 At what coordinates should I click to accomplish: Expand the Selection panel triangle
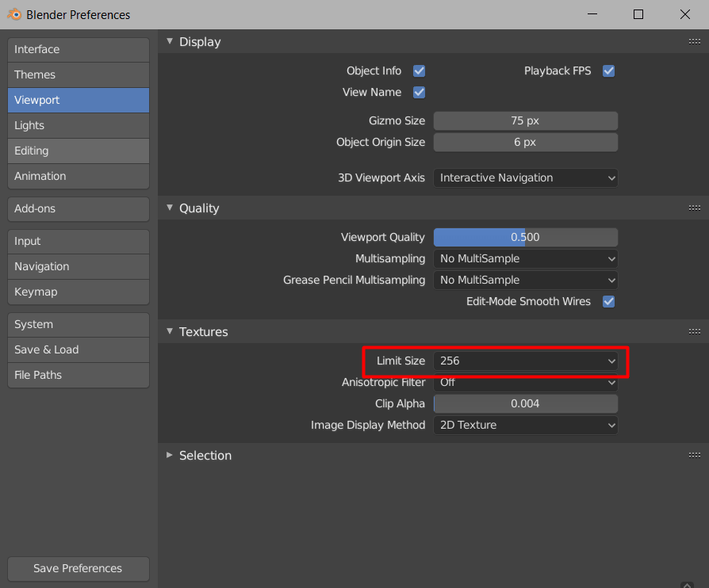[x=170, y=455]
